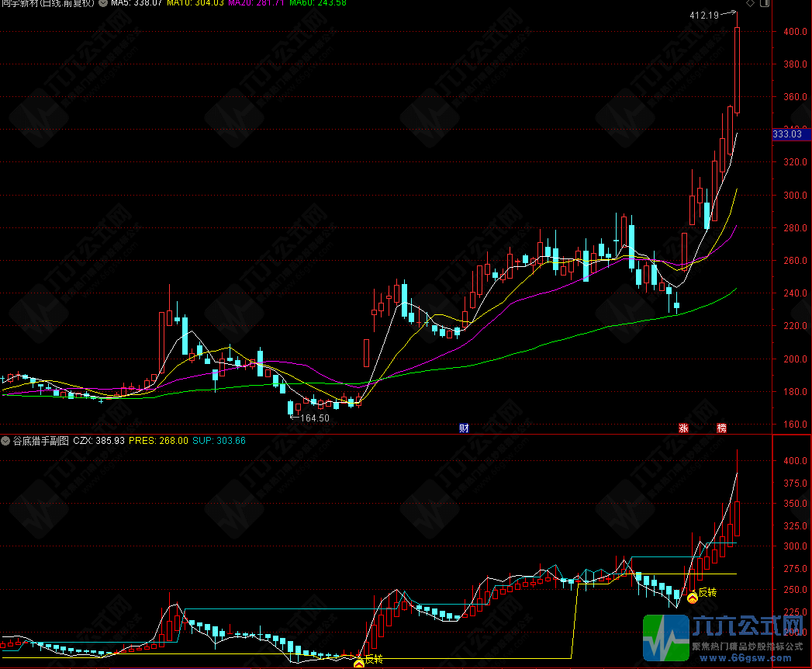Open the main chart indicator dropdown arrow
The width and height of the screenshot is (812, 669).
point(103,2)
